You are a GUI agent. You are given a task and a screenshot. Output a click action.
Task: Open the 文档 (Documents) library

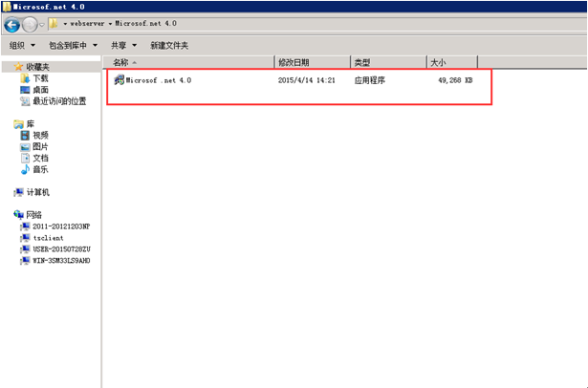[40, 158]
